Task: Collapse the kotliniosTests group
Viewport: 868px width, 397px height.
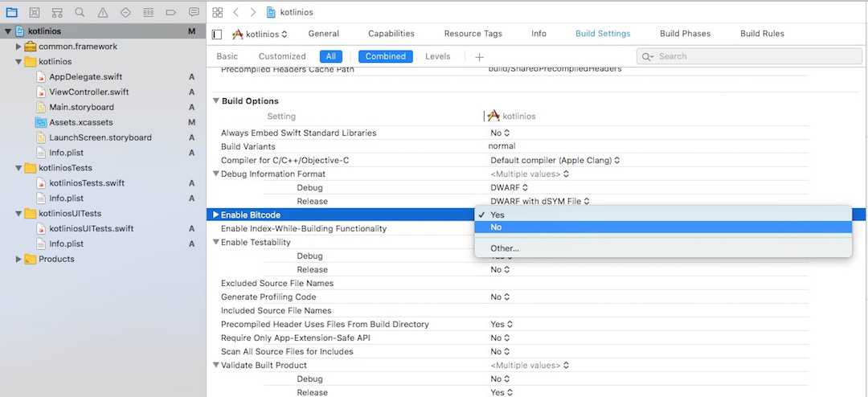Action: (18, 168)
